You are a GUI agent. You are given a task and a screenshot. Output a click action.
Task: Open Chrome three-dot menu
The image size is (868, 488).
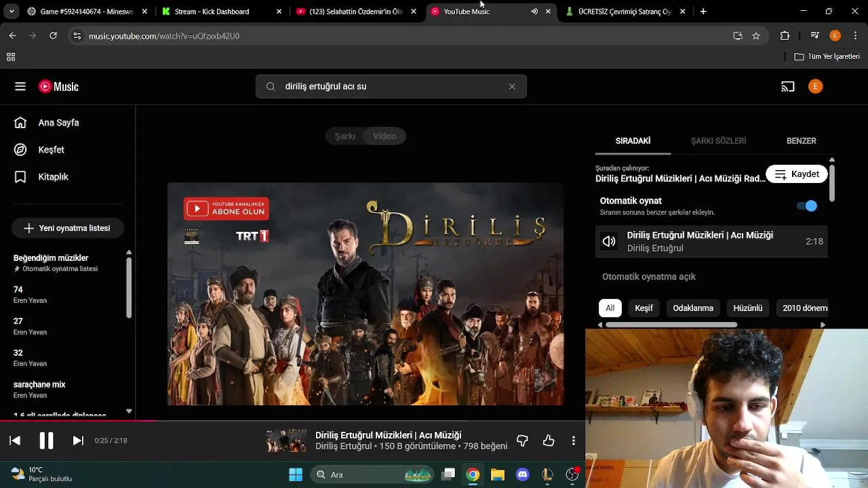854,36
